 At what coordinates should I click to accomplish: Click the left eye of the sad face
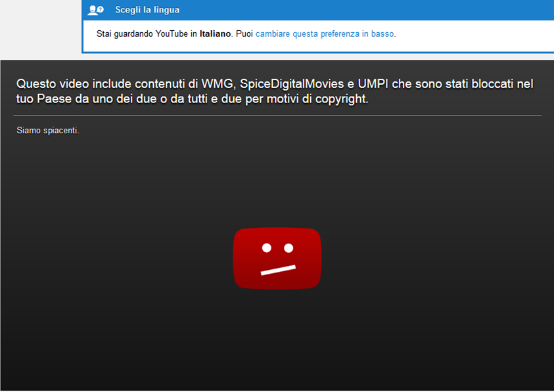click(x=266, y=248)
